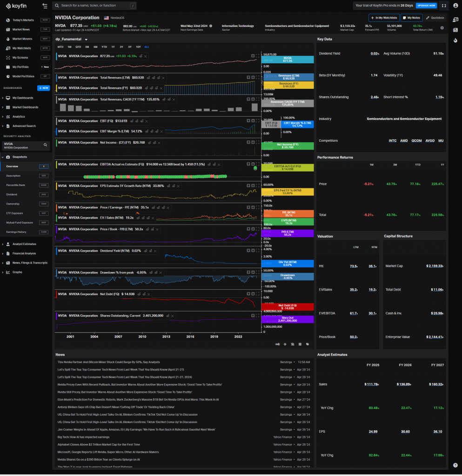462x476 pixels.
Task: Click the tag icon in chart bottom toolbar
Action: click(308, 344)
